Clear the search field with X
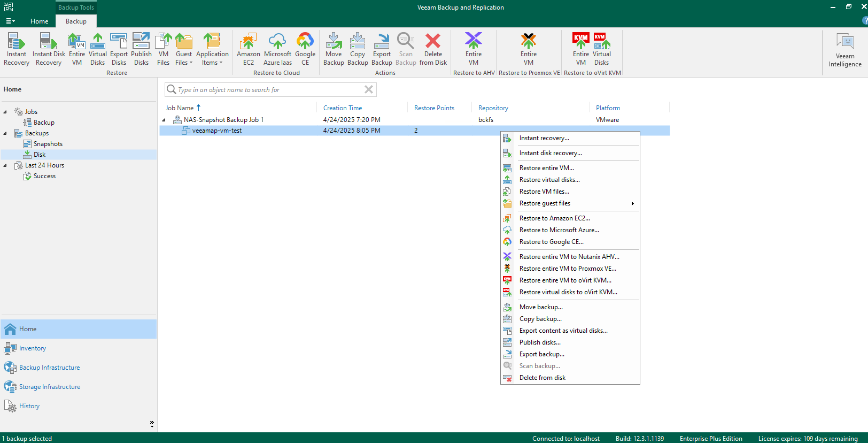This screenshot has height=443, width=868. coord(369,90)
